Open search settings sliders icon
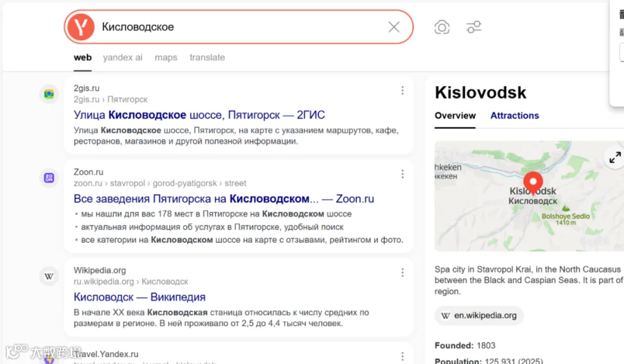 (x=474, y=27)
